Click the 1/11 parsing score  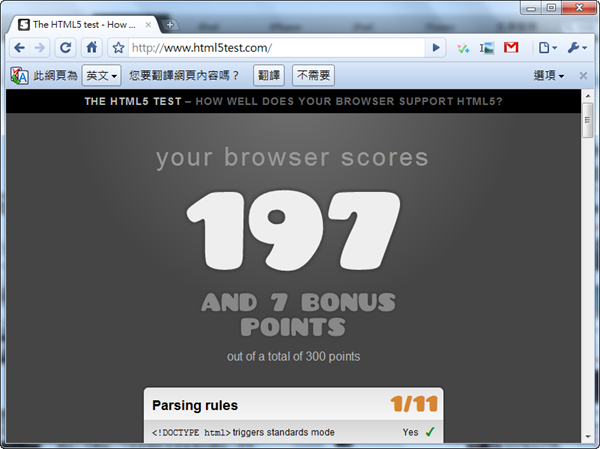tap(414, 404)
